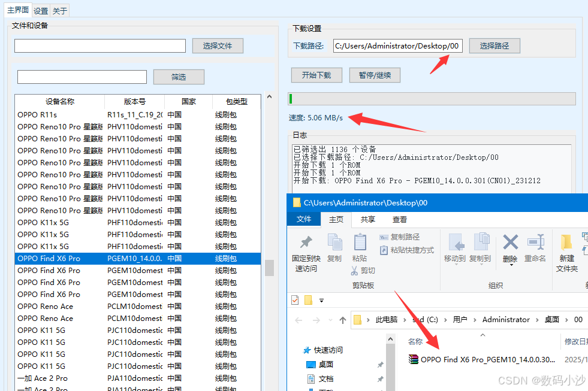Click the download path field
The image size is (588, 391).
click(397, 46)
